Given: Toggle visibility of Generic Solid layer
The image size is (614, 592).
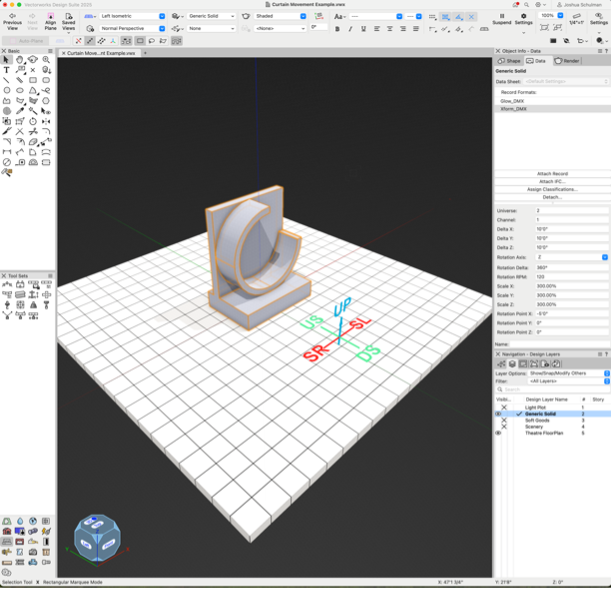Looking at the screenshot, I should 499,414.
